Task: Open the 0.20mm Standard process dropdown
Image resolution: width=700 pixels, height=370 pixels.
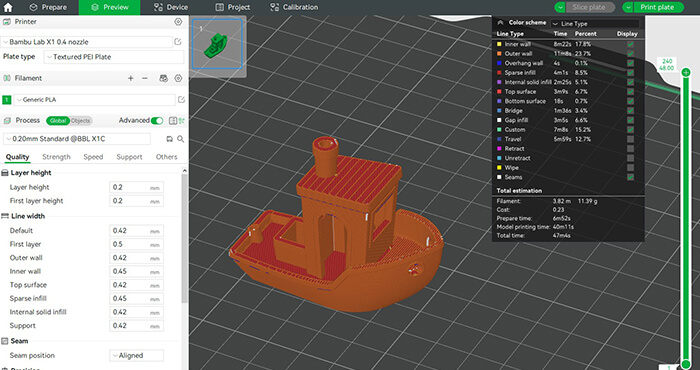Action: coord(76,139)
